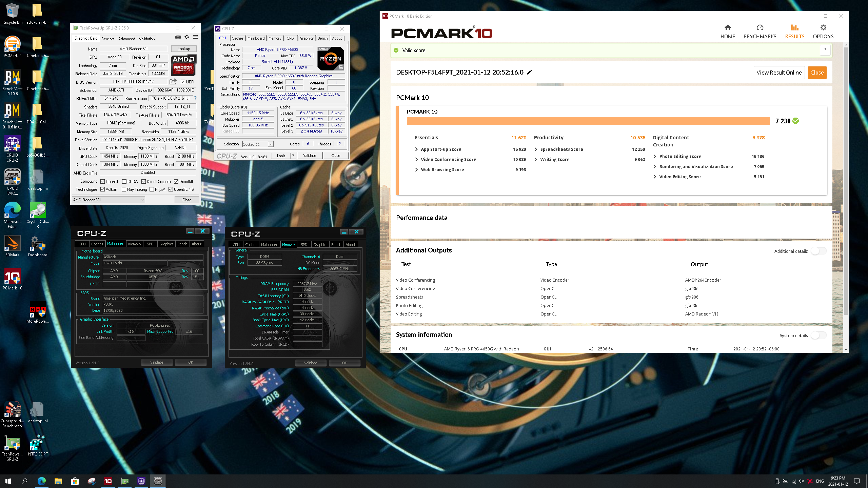The width and height of the screenshot is (868, 488).
Task: Open TechPowerUp GPU-Z desktop icon
Action: (x=12, y=448)
